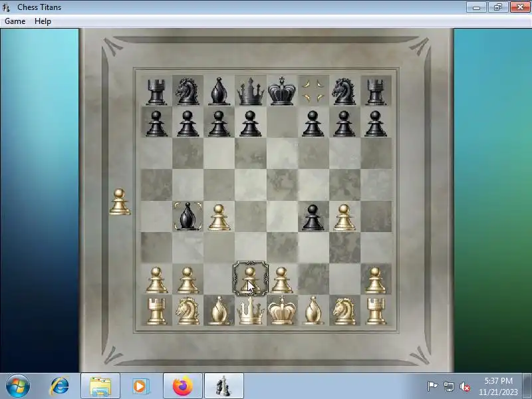
Task: Select the white pawn on a2
Action: (x=156, y=280)
